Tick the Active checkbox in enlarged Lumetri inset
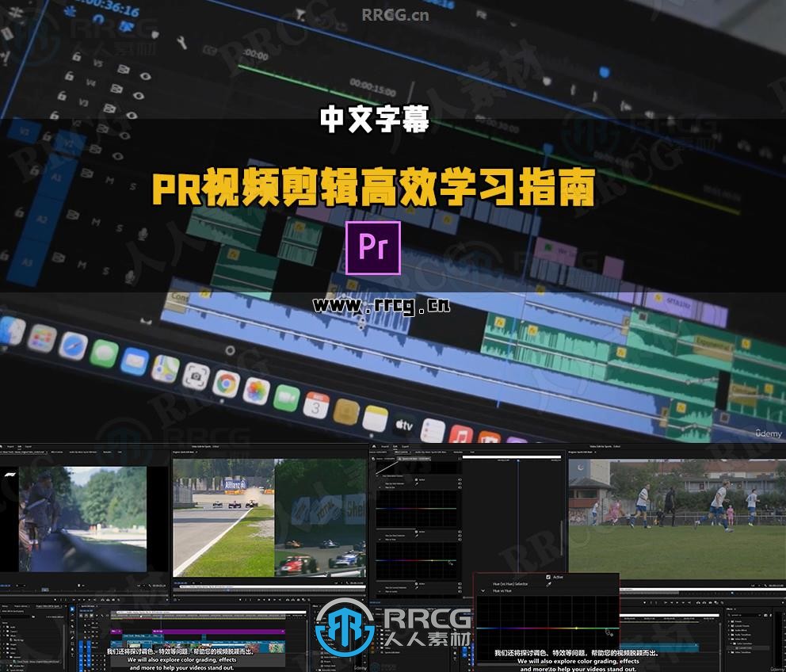Viewport: 786px width, 672px height. pyautogui.click(x=548, y=577)
